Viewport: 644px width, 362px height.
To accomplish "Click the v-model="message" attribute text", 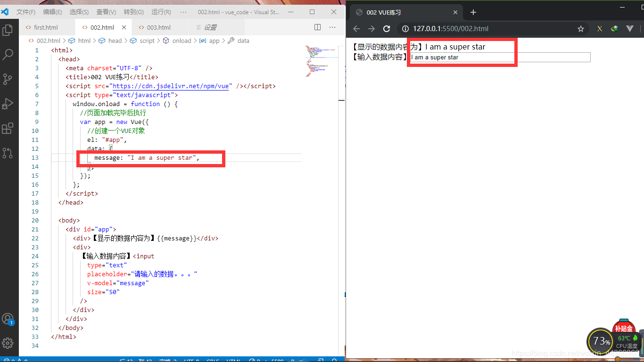I will (118, 283).
